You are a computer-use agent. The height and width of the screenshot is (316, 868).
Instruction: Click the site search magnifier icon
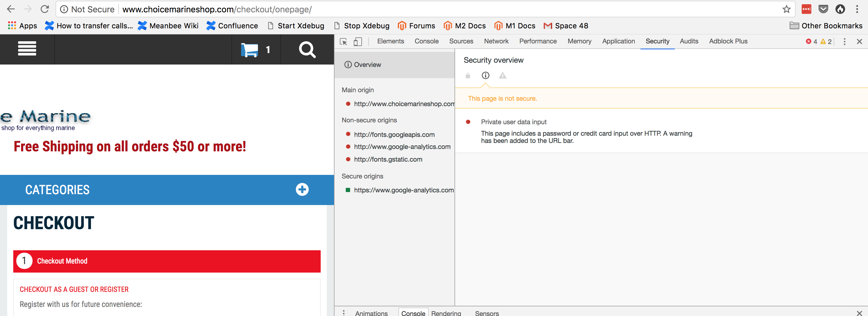(307, 49)
